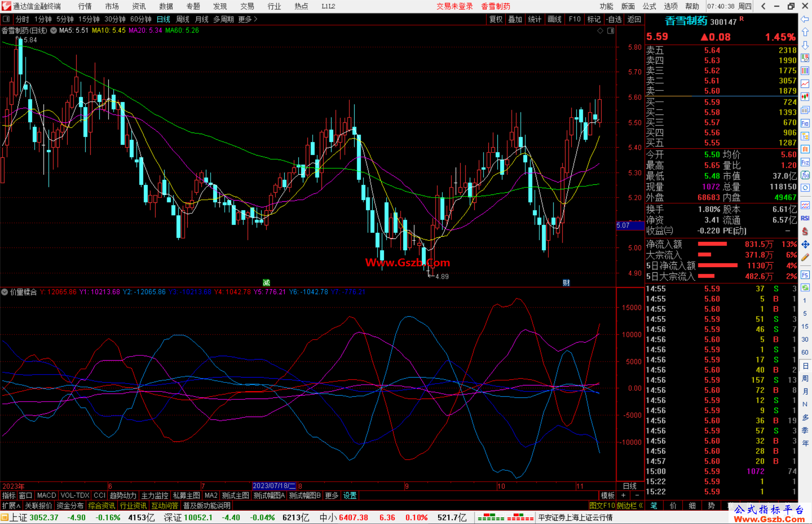812x524 pixels.
Task: Open the 公式 menu
Action: (x=649, y=6)
